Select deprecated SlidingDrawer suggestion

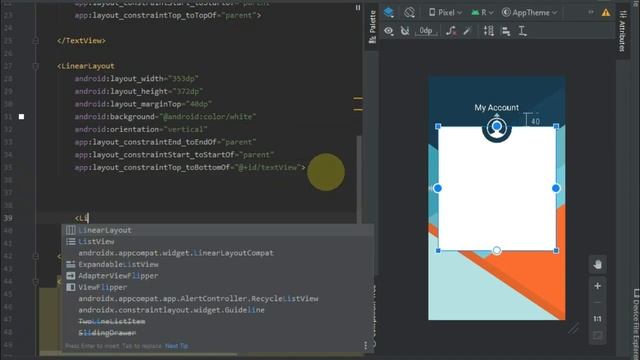(x=218, y=333)
